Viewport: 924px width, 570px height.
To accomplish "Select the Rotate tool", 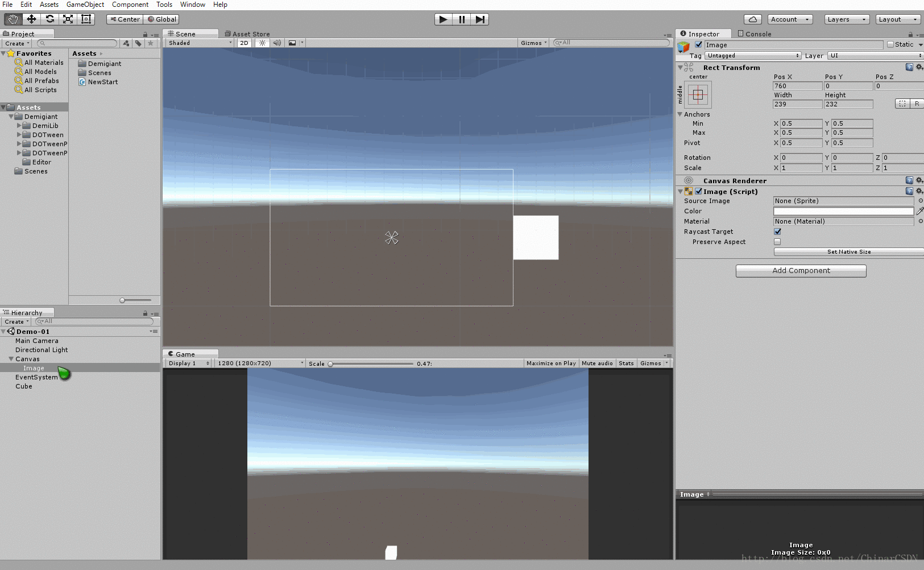I will point(49,19).
